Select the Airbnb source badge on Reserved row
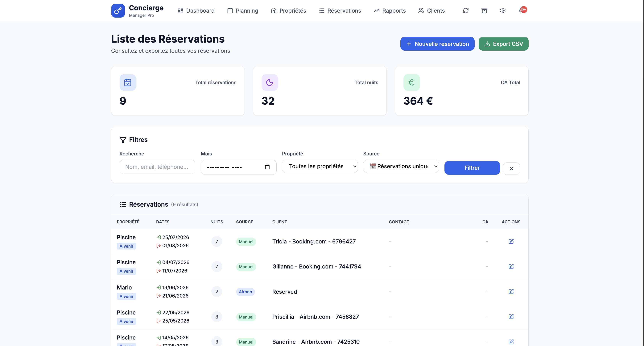This screenshot has height=346, width=644. (245, 291)
